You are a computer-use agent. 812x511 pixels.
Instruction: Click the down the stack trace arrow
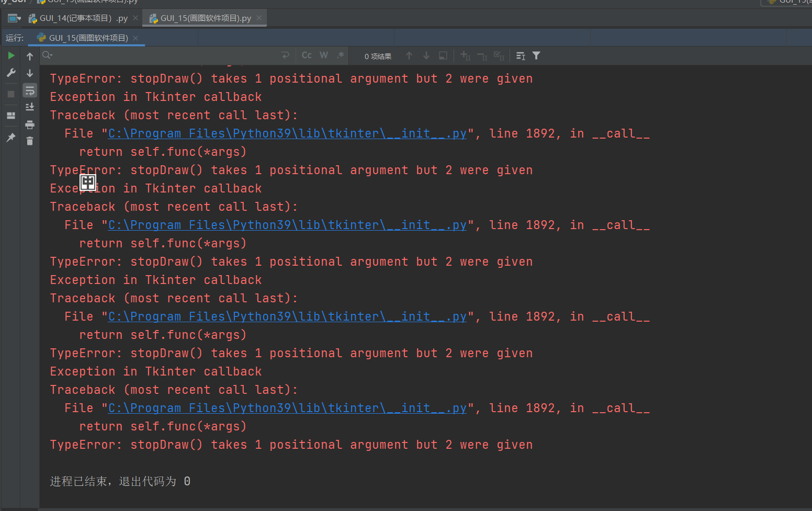pyautogui.click(x=30, y=73)
